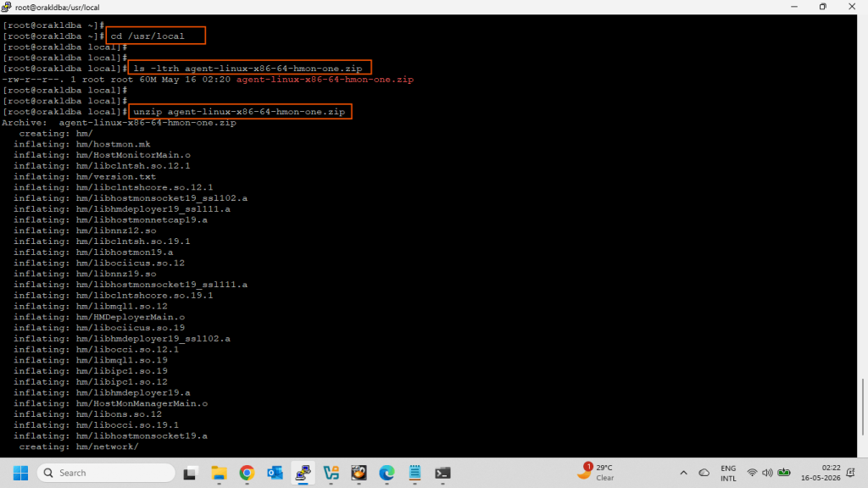This screenshot has width=868, height=488.
Task: Click the 'hm/libhostmon19.a' line
Action: (x=93, y=252)
